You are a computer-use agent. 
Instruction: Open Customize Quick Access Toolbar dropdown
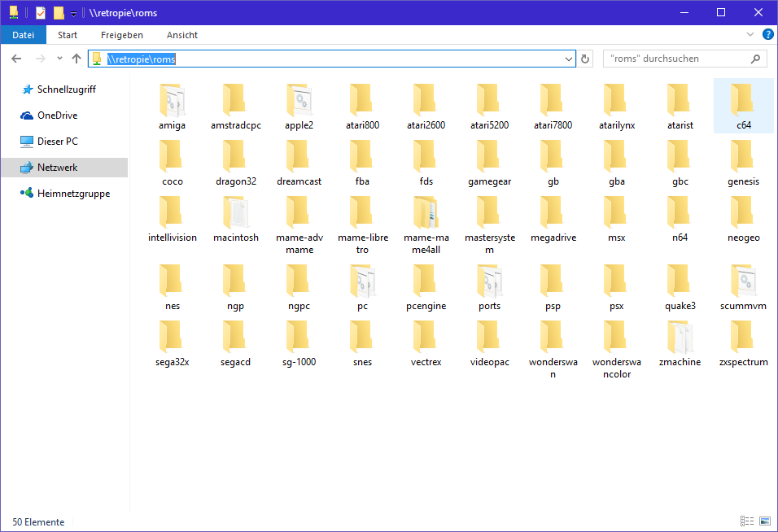73,14
